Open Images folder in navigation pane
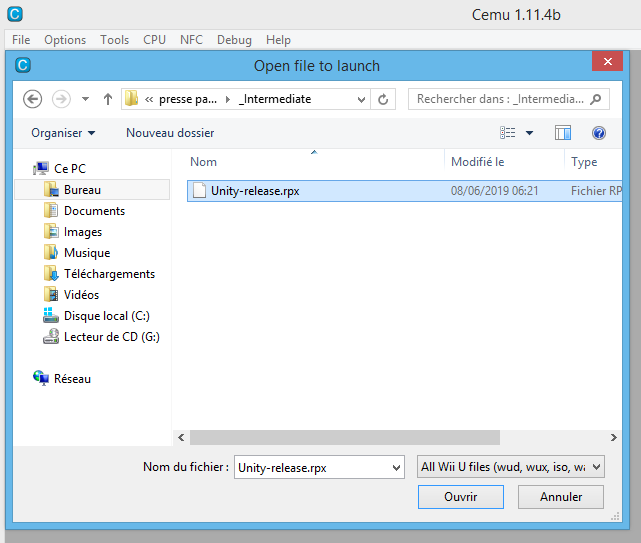The width and height of the screenshot is (641, 543). point(73,232)
